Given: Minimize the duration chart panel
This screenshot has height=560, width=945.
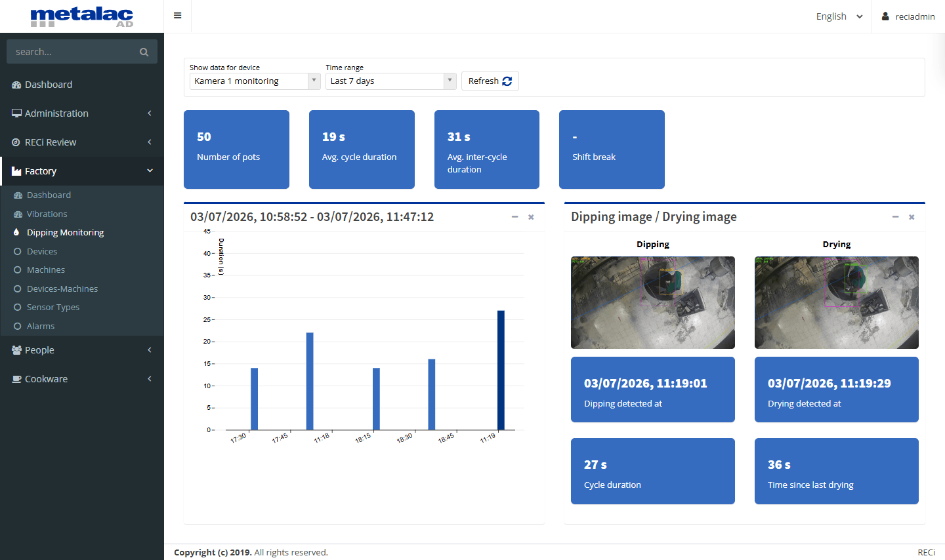Looking at the screenshot, I should tap(514, 216).
